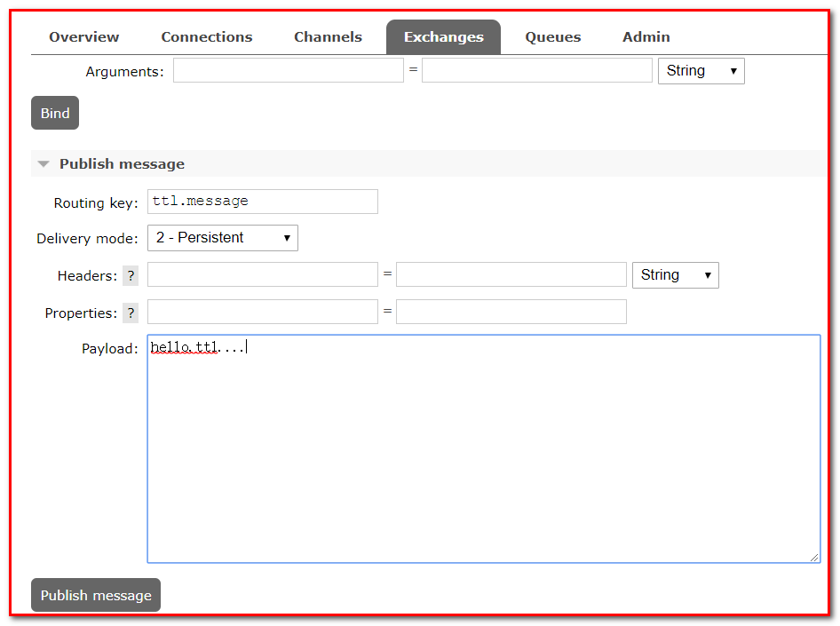Click the Arguments key input field

(x=288, y=71)
